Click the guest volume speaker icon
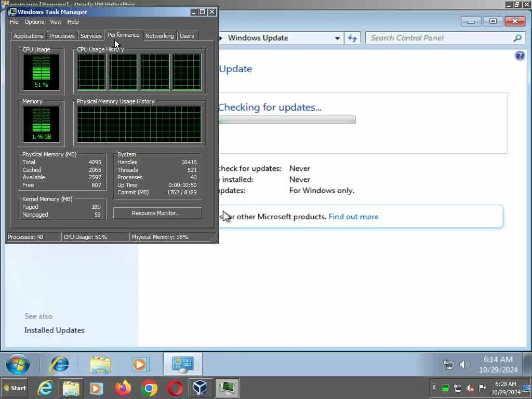The image size is (532, 399). click(x=464, y=365)
